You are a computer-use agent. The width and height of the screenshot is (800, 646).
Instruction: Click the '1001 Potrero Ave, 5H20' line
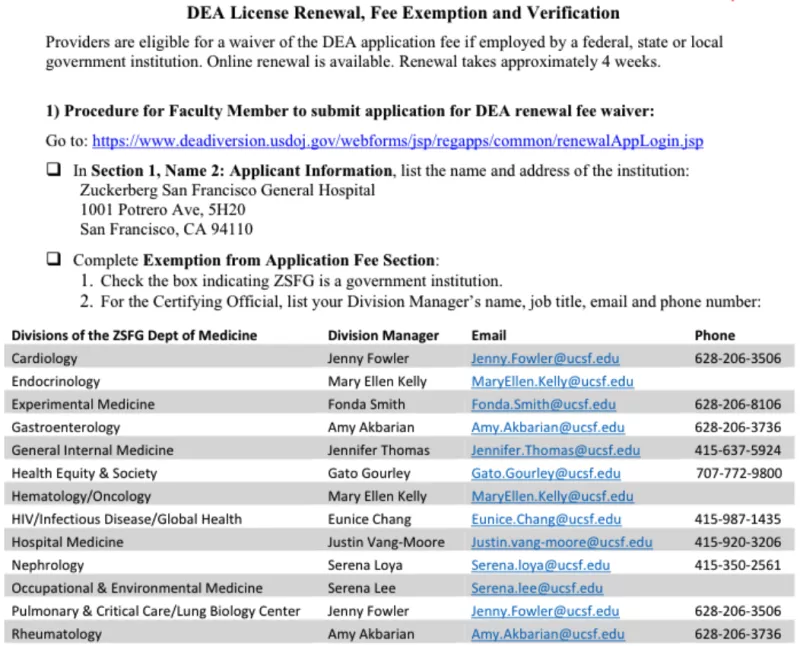point(163,209)
